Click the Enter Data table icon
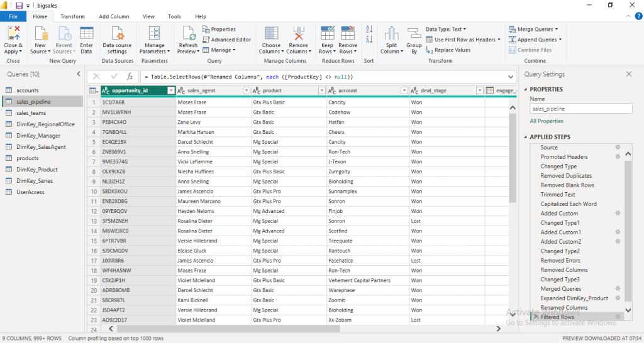 [x=87, y=33]
